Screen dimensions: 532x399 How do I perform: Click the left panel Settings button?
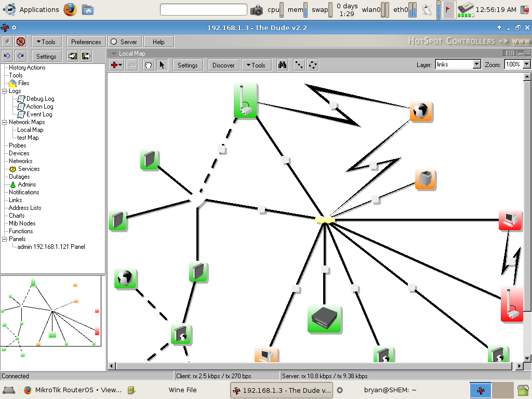point(46,56)
